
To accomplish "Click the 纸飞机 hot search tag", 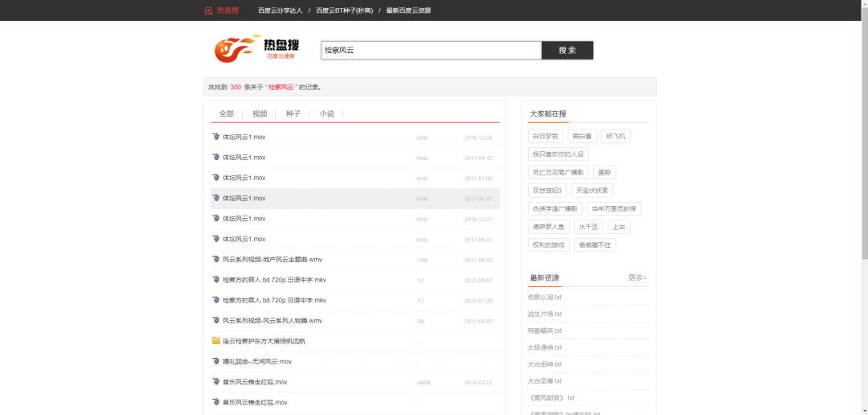I will (x=616, y=136).
